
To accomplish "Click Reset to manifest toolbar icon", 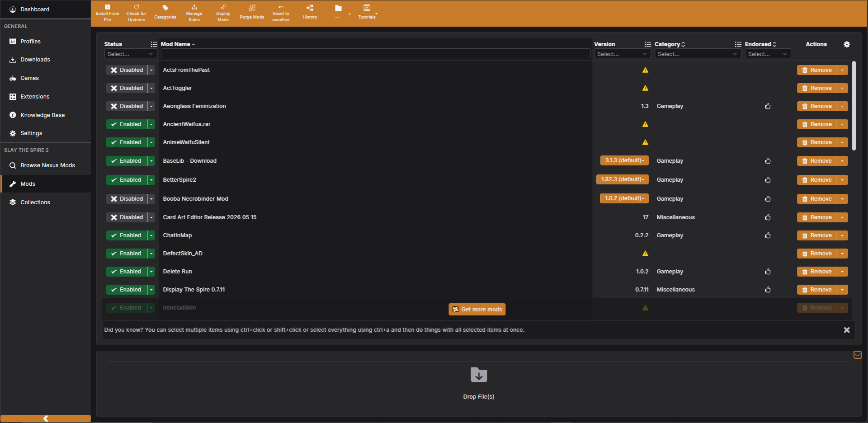I will (x=281, y=13).
